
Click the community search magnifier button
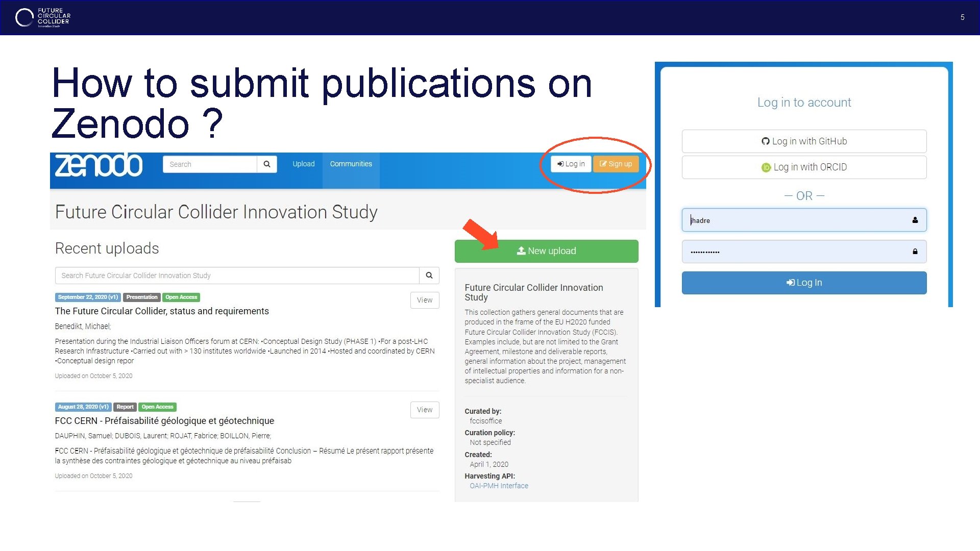(x=429, y=275)
